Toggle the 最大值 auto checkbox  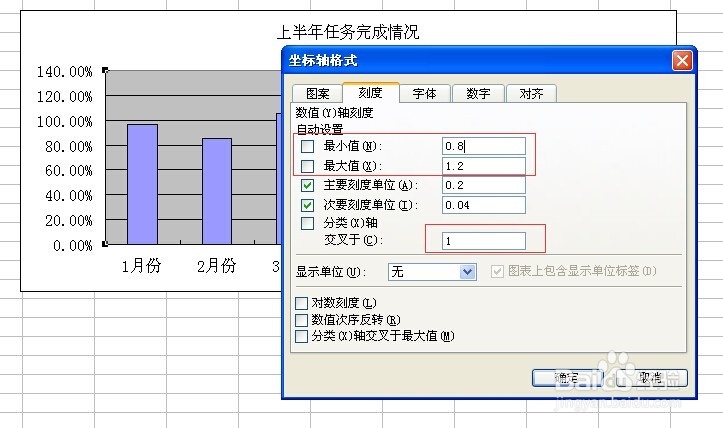coord(307,166)
